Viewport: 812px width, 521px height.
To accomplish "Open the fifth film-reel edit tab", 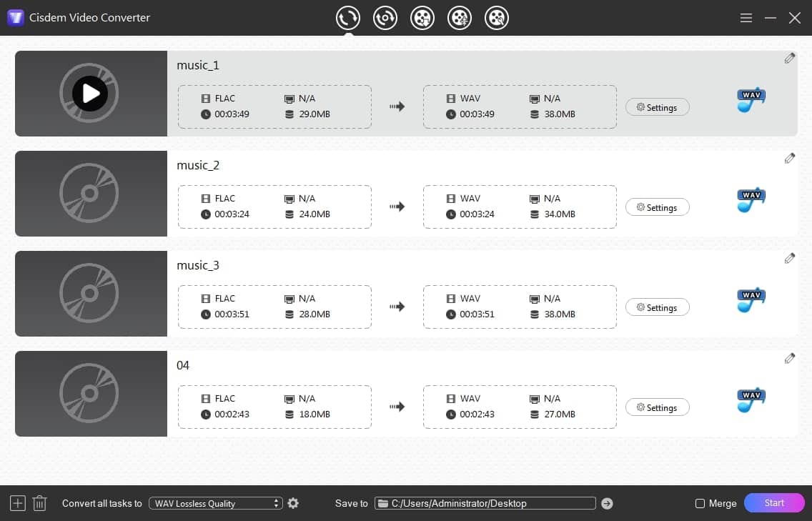I will click(497, 18).
